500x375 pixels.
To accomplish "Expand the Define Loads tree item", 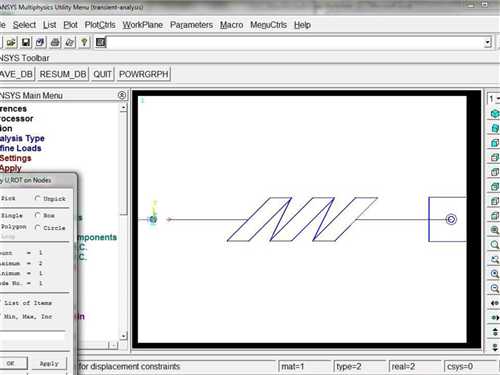I will (21, 148).
